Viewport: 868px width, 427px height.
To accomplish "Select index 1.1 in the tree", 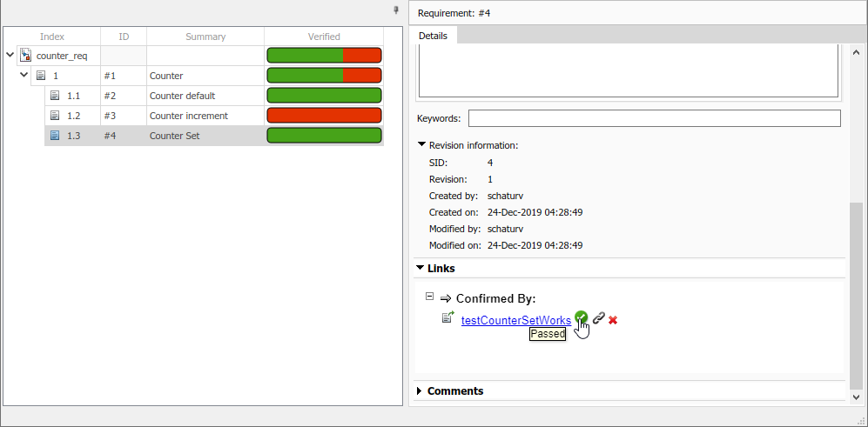I will [x=74, y=96].
